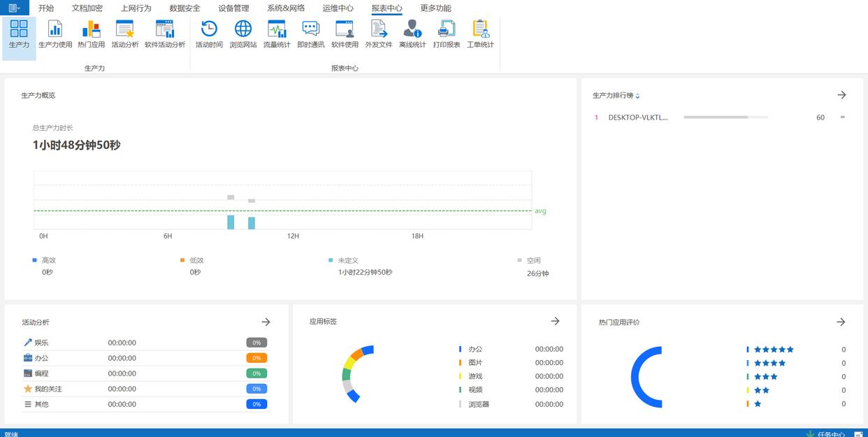This screenshot has width=868, height=437.
Task: Open the 生产力使用 report icon
Action: pyautogui.click(x=55, y=34)
